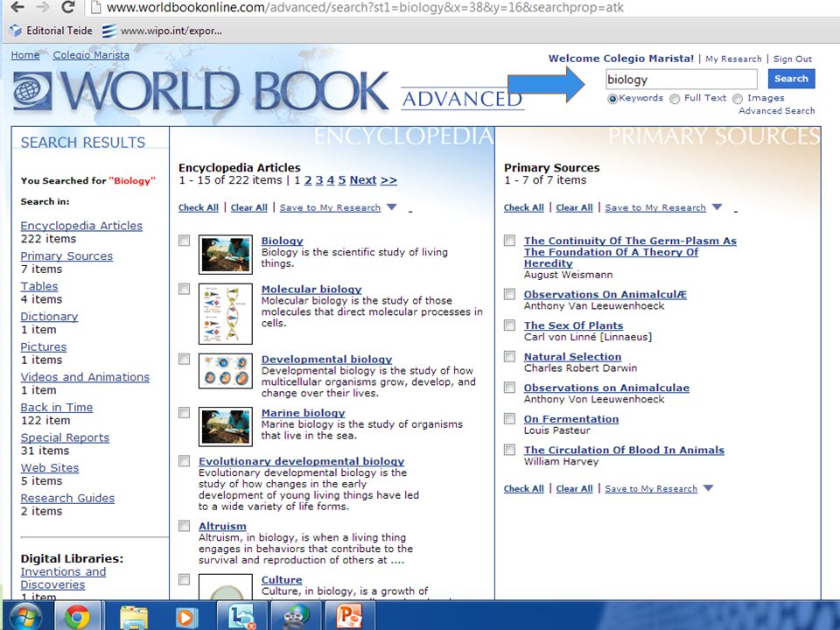The image size is (840, 630).
Task: Click Check All for Encyclopedia Articles
Action: [199, 208]
